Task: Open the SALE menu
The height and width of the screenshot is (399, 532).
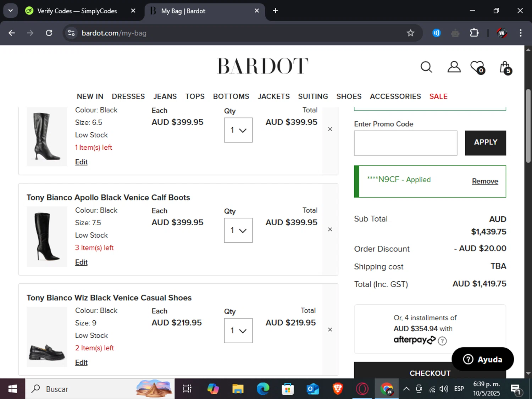Action: [x=438, y=96]
